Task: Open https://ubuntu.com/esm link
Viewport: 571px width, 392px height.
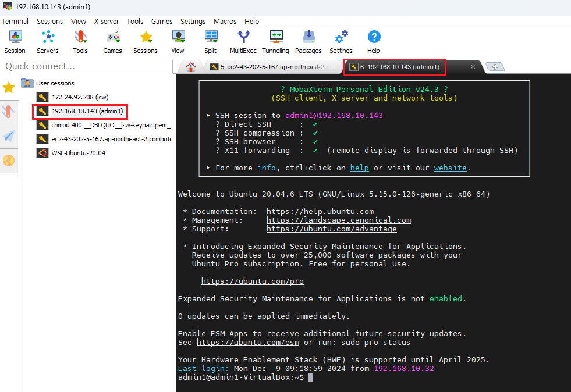Action: tap(248, 343)
